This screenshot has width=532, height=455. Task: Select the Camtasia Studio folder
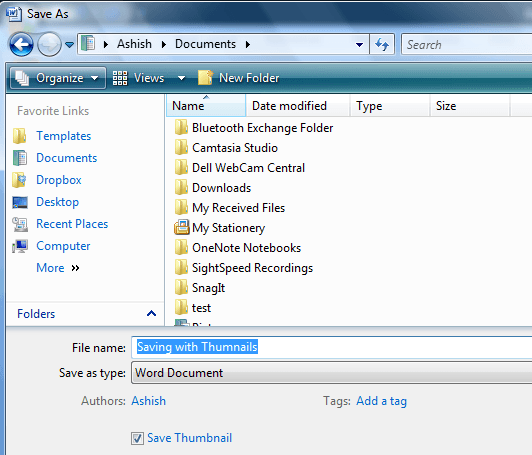point(235,148)
